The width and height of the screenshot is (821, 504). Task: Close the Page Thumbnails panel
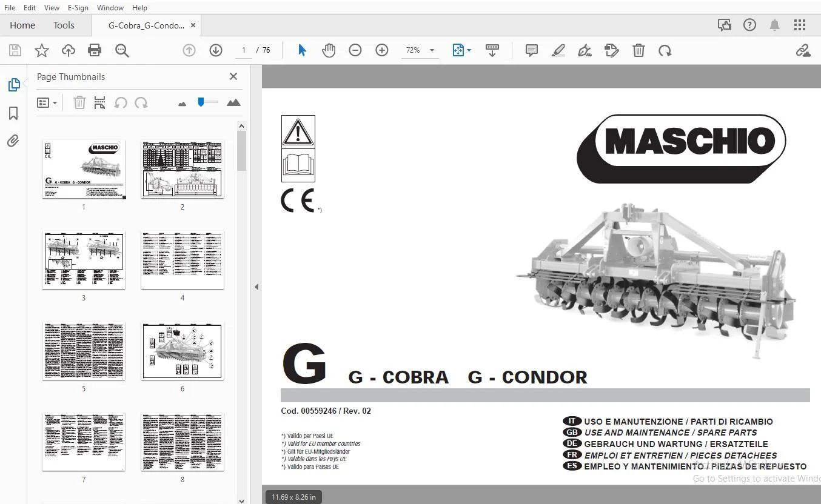pos(233,76)
